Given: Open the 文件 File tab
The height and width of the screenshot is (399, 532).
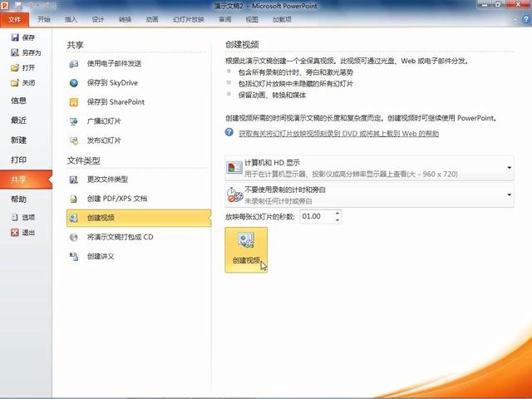Looking at the screenshot, I should [x=15, y=20].
